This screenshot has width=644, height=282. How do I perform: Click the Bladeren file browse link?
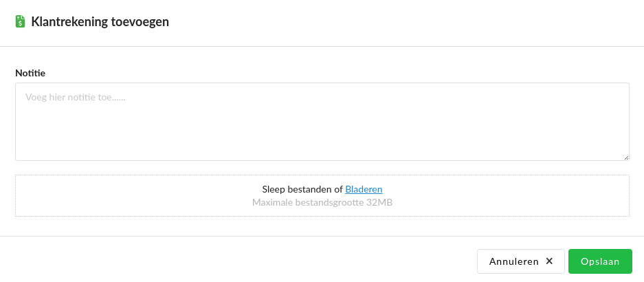364,189
